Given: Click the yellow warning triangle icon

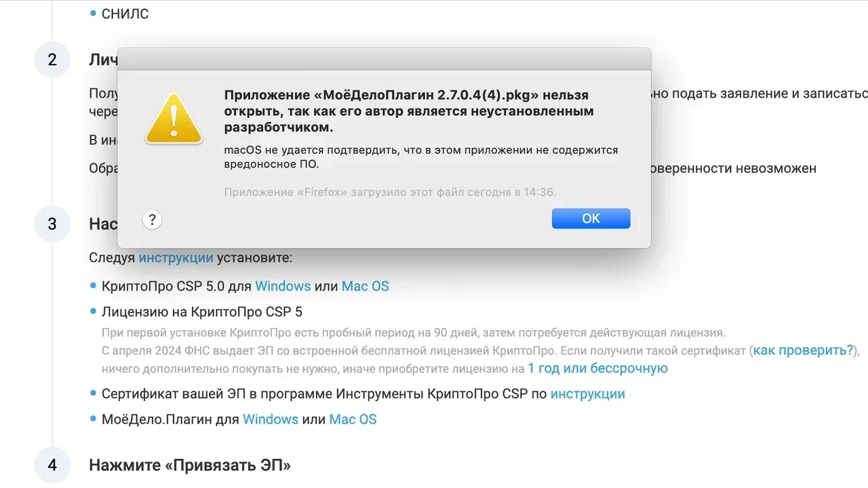Looking at the screenshot, I should pos(174,119).
